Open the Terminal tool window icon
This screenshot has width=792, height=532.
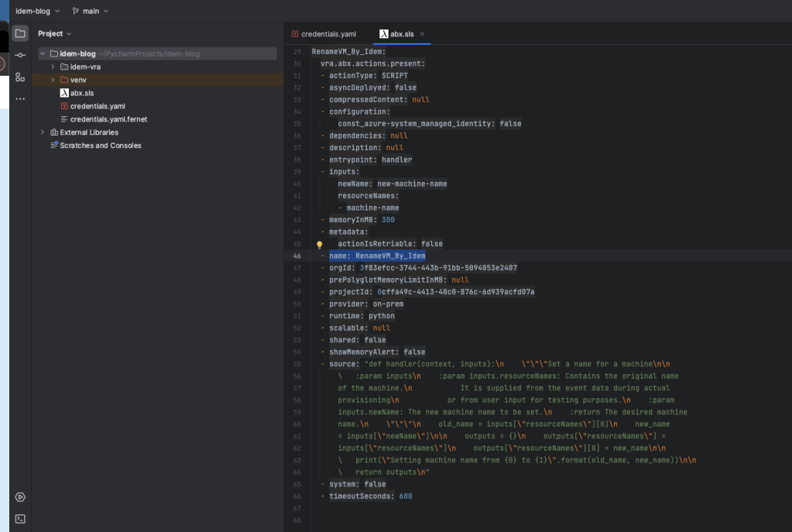coord(20,519)
